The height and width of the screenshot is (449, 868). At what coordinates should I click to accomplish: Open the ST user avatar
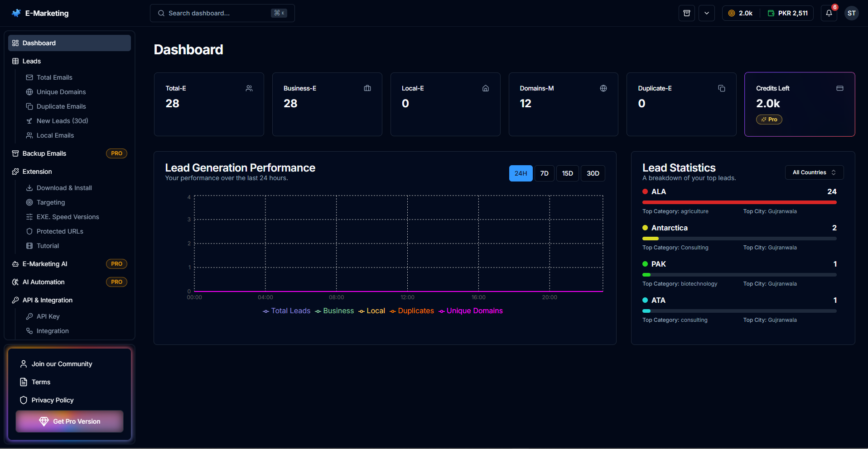coord(851,13)
